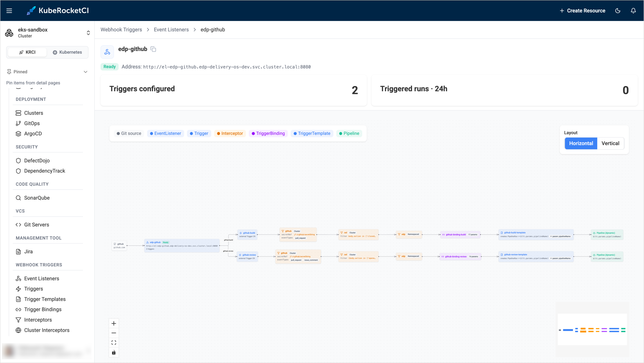The image size is (644, 363).
Task: Fit diagram to view
Action: point(114,343)
